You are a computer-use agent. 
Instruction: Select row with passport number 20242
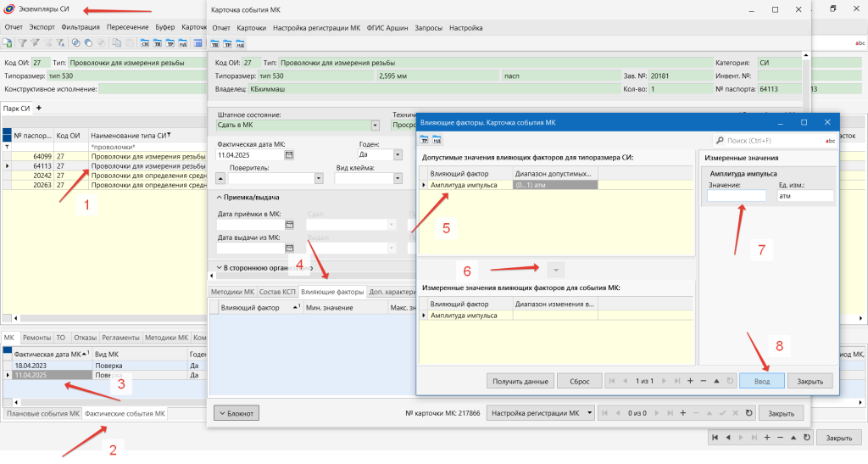coord(104,175)
